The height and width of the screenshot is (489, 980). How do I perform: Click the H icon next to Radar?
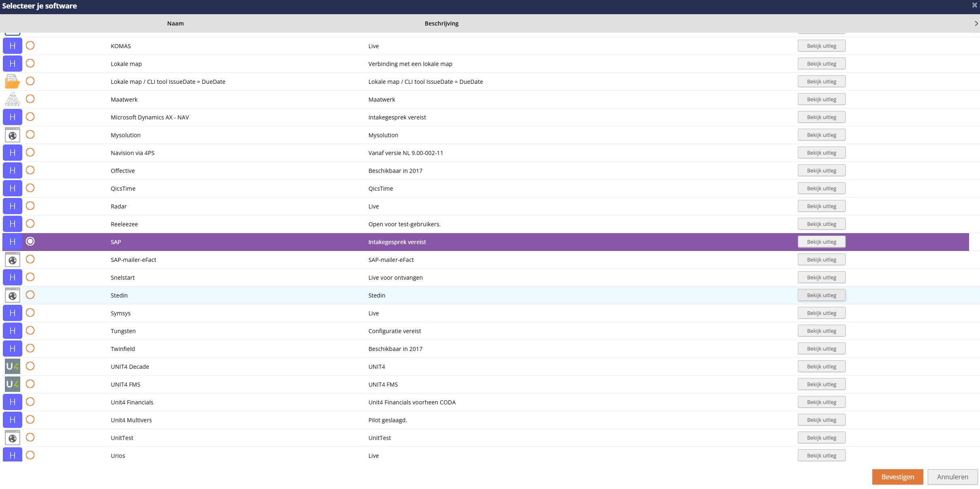[13, 206]
